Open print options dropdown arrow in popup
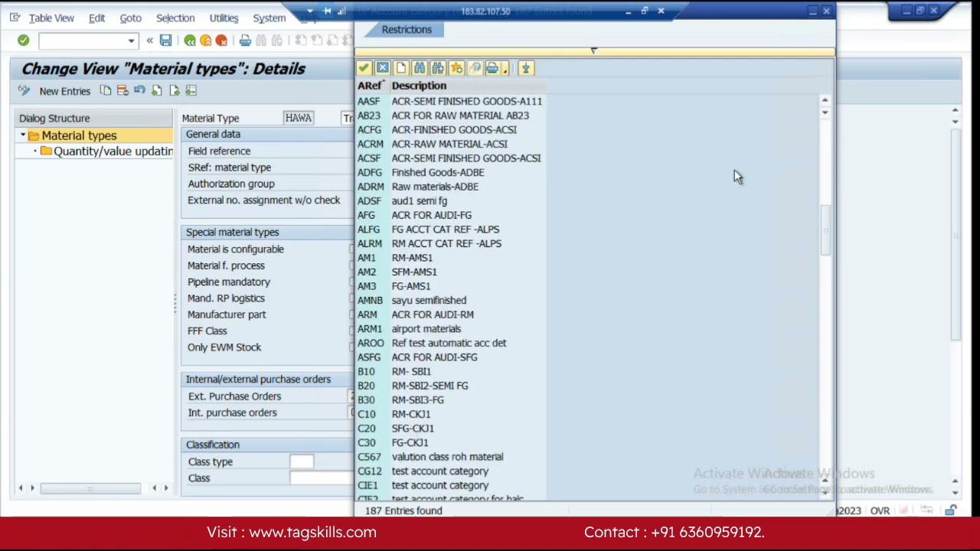The height and width of the screenshot is (551, 980). pyautogui.click(x=505, y=70)
